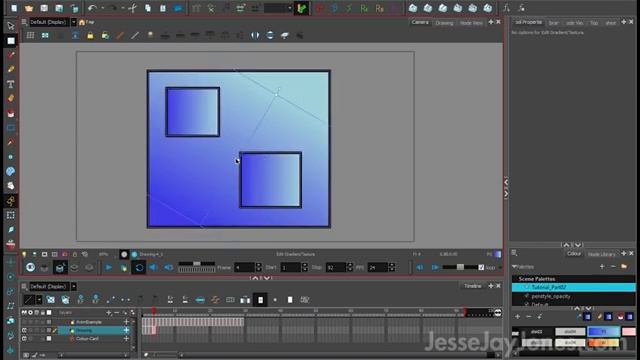Click the Frame number input field
640x360 pixels.
245,267
